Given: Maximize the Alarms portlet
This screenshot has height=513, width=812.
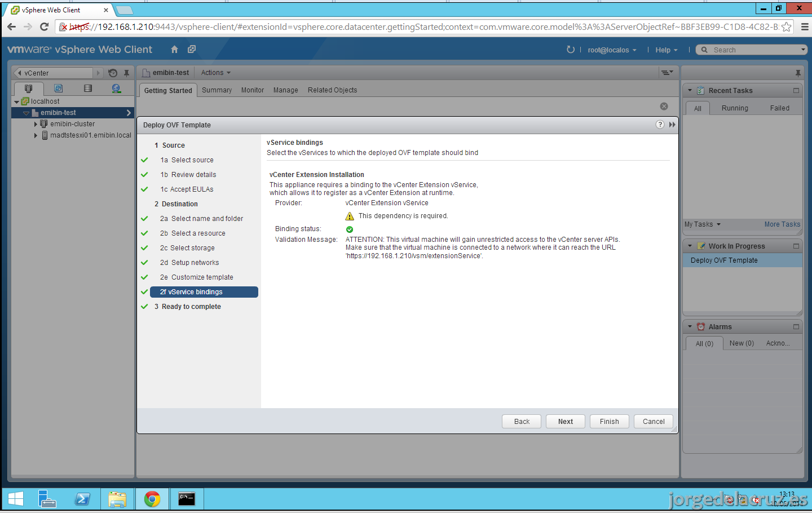Looking at the screenshot, I should point(796,327).
